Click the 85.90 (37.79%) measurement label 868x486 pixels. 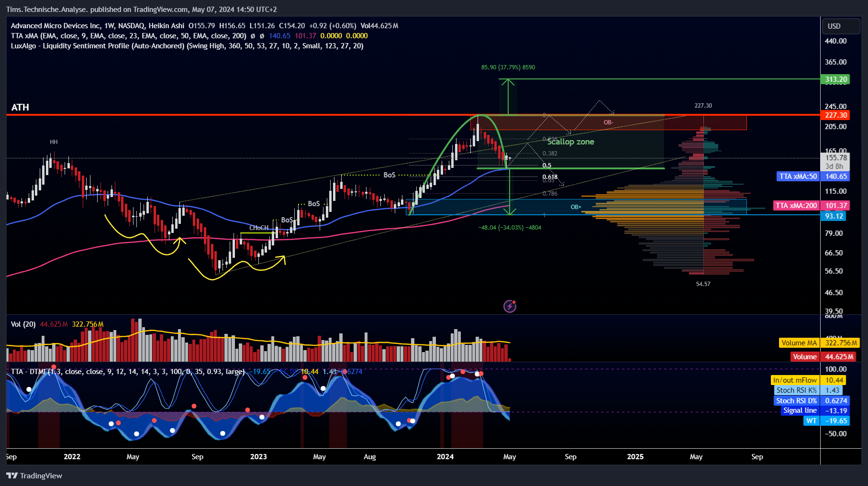[x=508, y=67]
